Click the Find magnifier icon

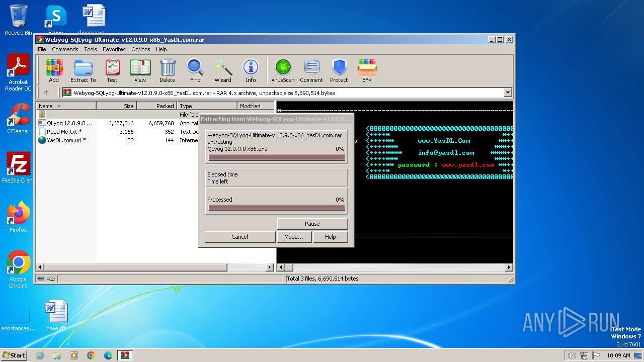click(x=195, y=70)
